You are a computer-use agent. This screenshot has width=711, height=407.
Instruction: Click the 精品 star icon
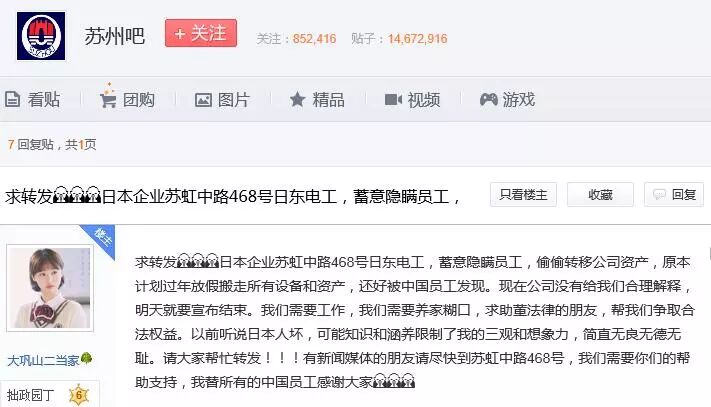tap(297, 99)
